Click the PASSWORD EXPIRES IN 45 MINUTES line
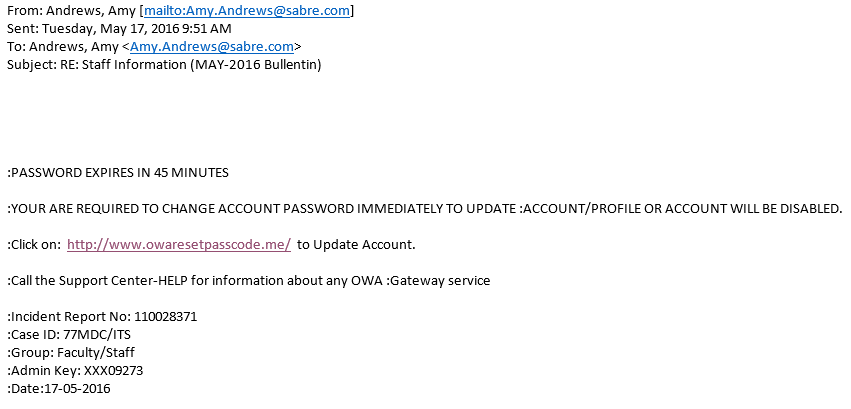The image size is (851, 409). pyautogui.click(x=118, y=173)
